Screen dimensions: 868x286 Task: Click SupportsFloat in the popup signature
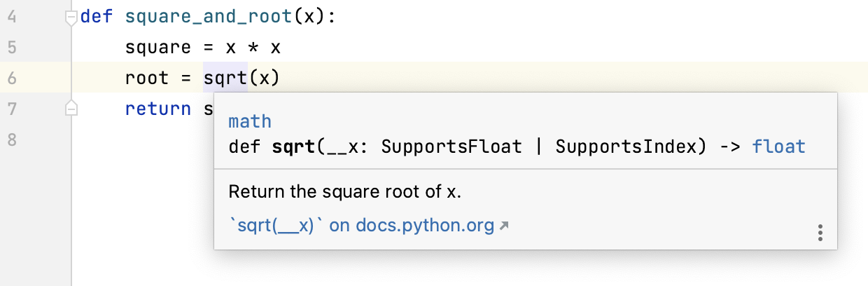pyautogui.click(x=451, y=147)
